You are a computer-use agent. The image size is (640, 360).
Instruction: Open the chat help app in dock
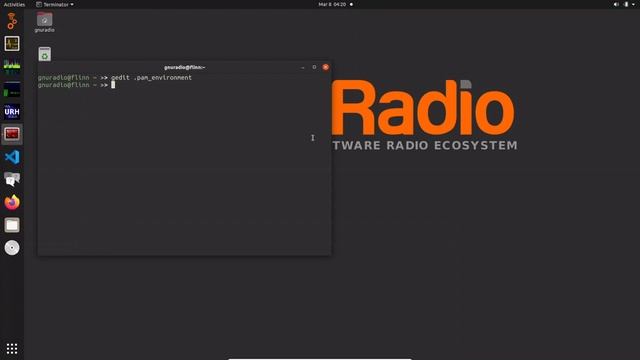12,180
